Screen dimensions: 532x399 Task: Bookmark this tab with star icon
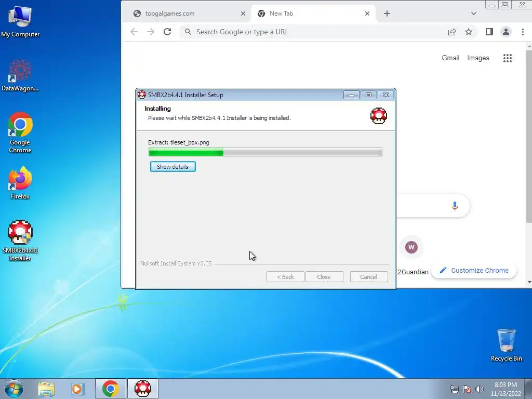469,32
